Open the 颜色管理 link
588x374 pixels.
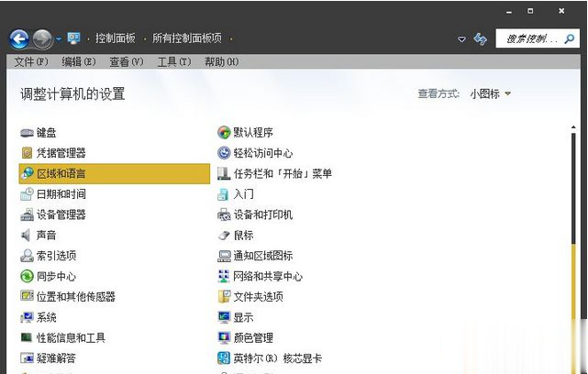coord(253,337)
